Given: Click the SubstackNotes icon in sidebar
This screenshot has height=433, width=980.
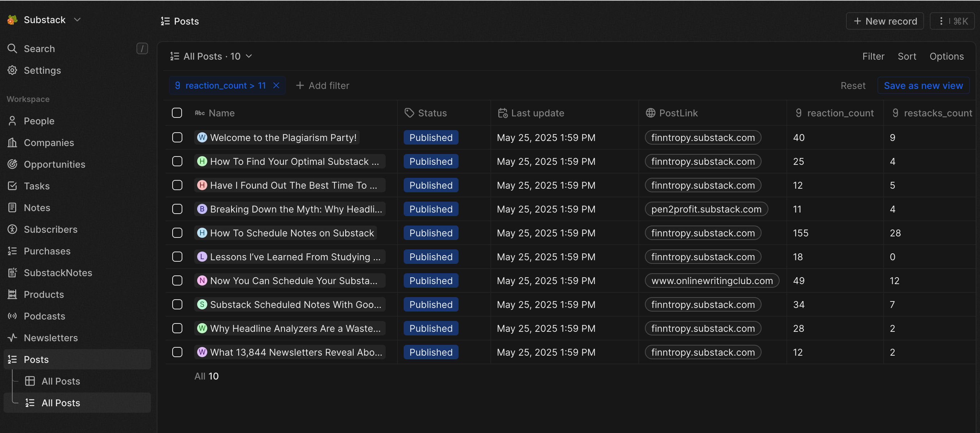Looking at the screenshot, I should click(x=12, y=273).
